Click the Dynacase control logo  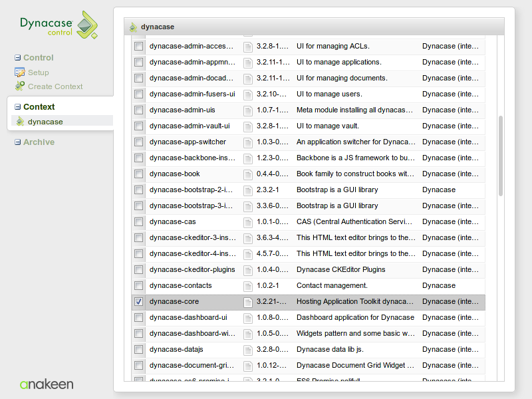(x=59, y=25)
